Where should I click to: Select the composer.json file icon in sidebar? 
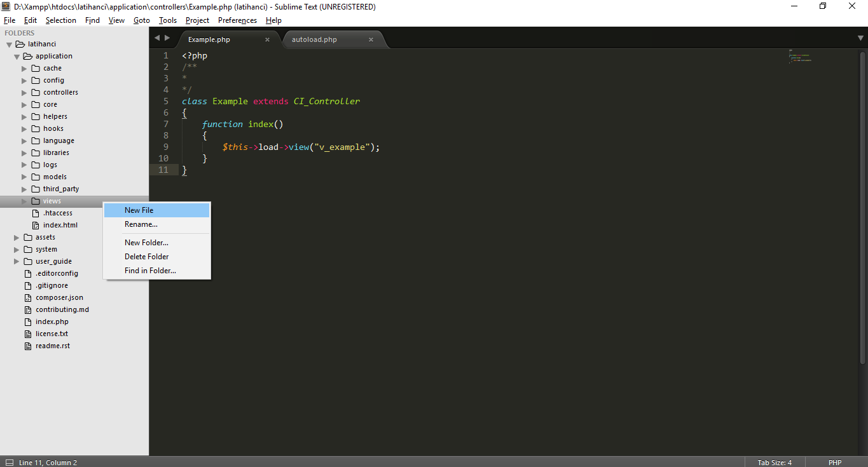(27, 297)
